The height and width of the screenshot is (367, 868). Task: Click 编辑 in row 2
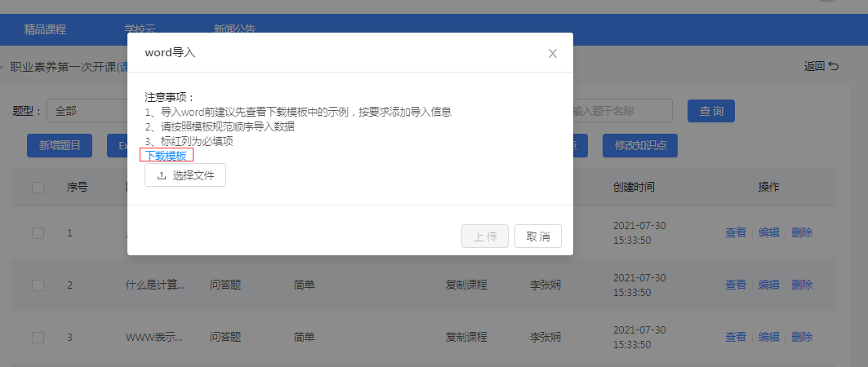[769, 285]
